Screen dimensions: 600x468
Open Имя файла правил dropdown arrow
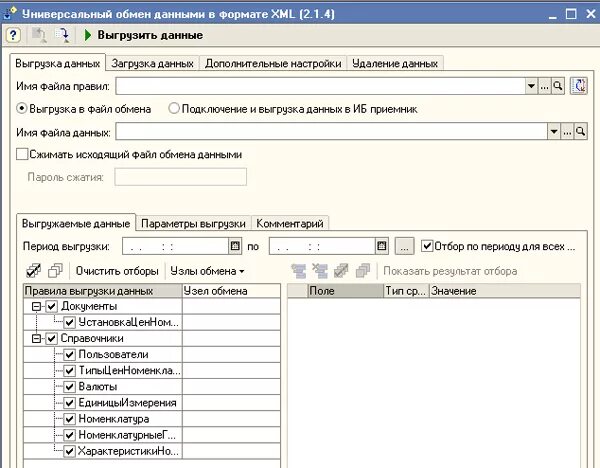[531, 86]
